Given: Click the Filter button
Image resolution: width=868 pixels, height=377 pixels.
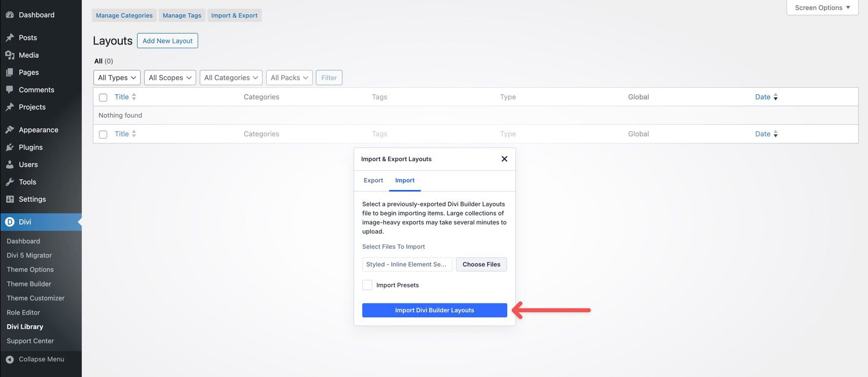Looking at the screenshot, I should 329,78.
